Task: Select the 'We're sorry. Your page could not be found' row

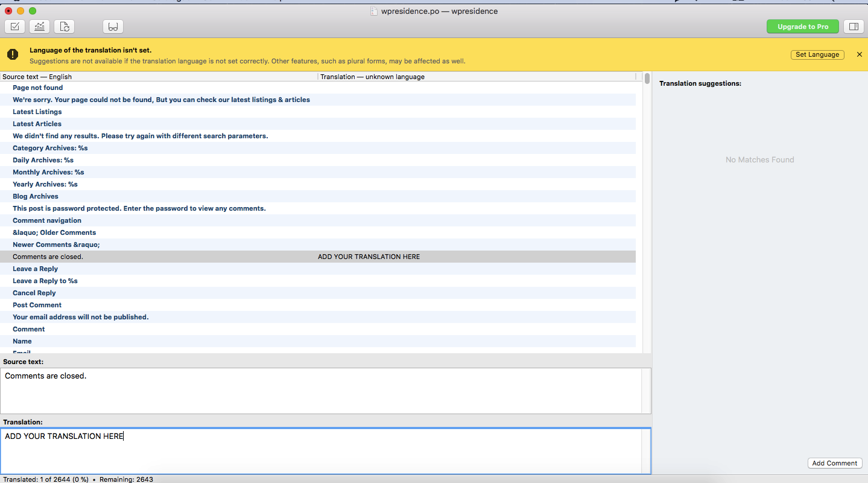Action: click(x=318, y=100)
